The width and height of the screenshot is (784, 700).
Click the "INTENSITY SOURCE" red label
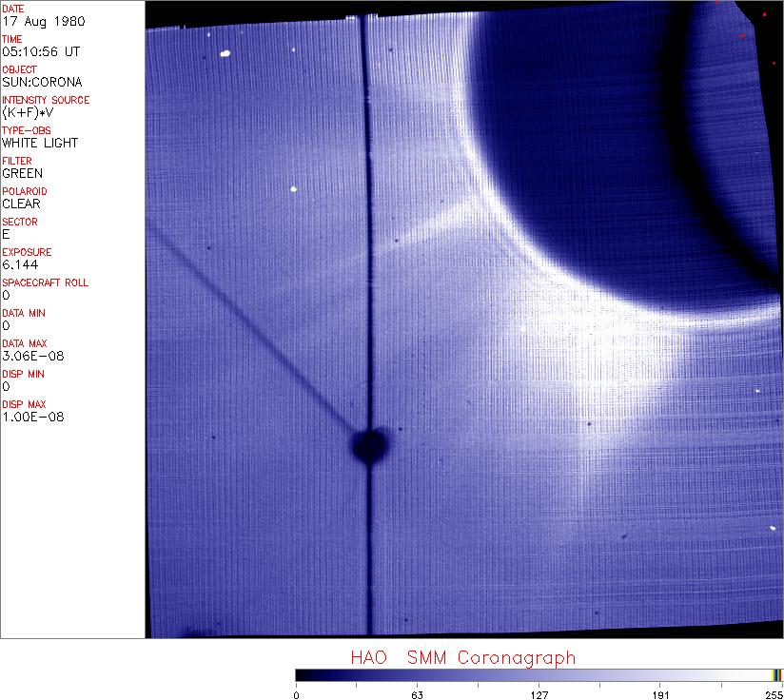coord(46,100)
